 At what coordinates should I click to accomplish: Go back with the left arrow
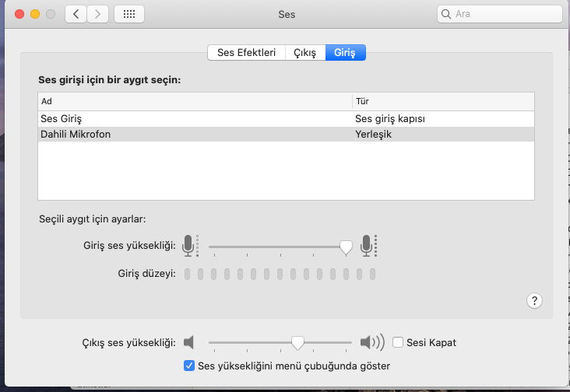(x=76, y=14)
